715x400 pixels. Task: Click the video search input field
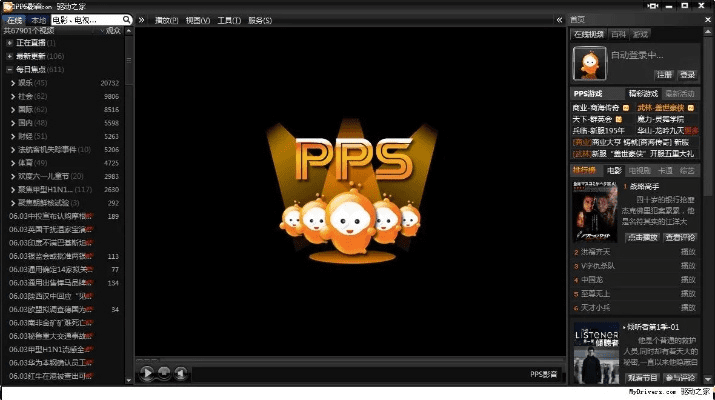click(87, 20)
